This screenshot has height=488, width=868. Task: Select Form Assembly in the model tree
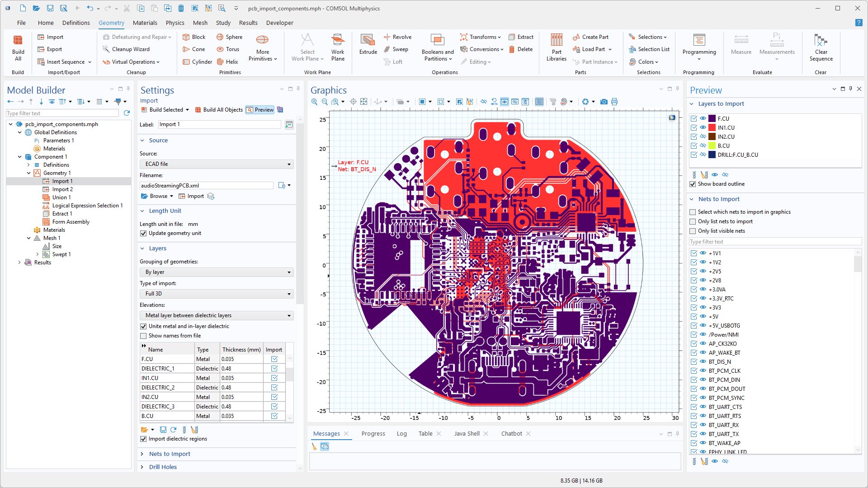coord(71,222)
